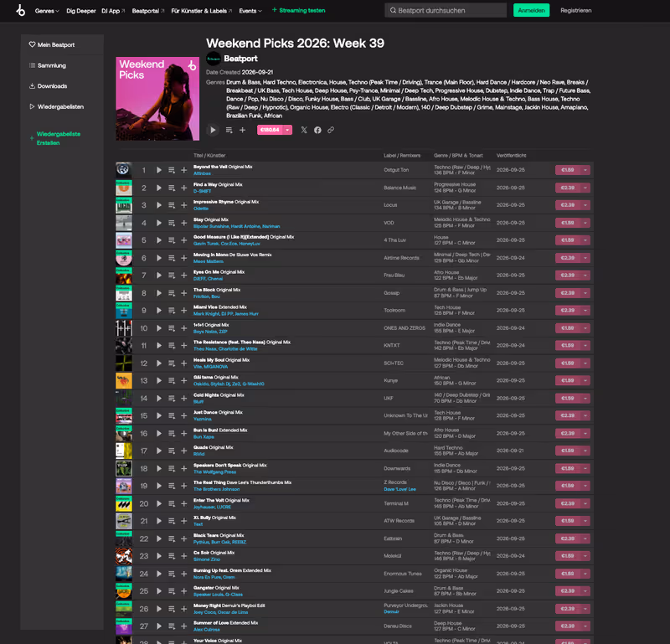The image size is (670, 644).
Task: Buy the full playlist for €180.84
Action: (270, 130)
